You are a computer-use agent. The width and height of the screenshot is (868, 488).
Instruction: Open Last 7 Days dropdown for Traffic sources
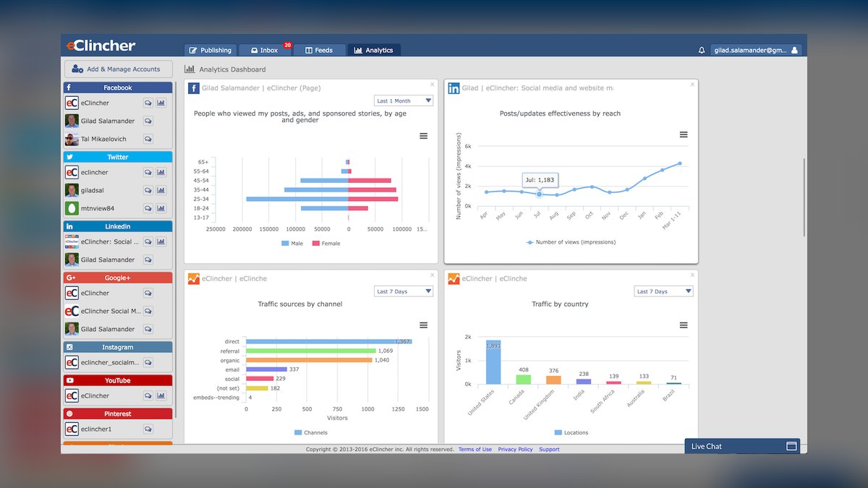click(x=404, y=291)
